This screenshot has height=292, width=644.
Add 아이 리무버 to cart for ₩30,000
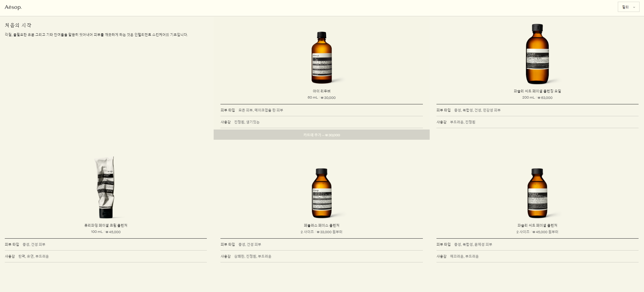pyautogui.click(x=321, y=135)
